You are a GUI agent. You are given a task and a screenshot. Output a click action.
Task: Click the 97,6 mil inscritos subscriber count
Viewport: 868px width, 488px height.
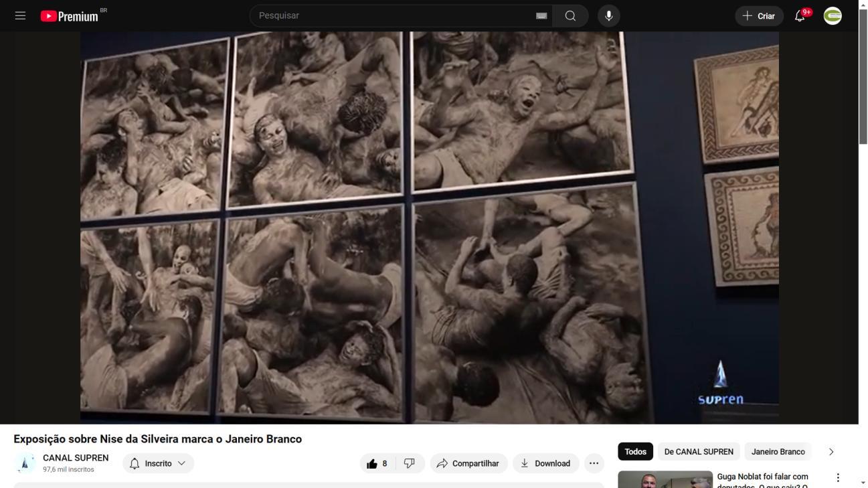click(68, 470)
